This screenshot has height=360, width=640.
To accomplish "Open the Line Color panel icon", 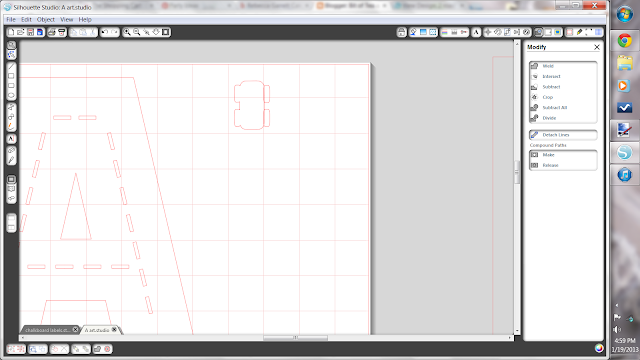I will click(444, 32).
